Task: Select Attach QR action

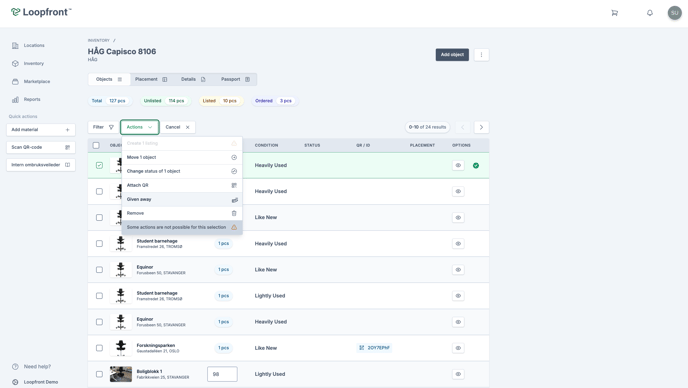Action: click(182, 185)
